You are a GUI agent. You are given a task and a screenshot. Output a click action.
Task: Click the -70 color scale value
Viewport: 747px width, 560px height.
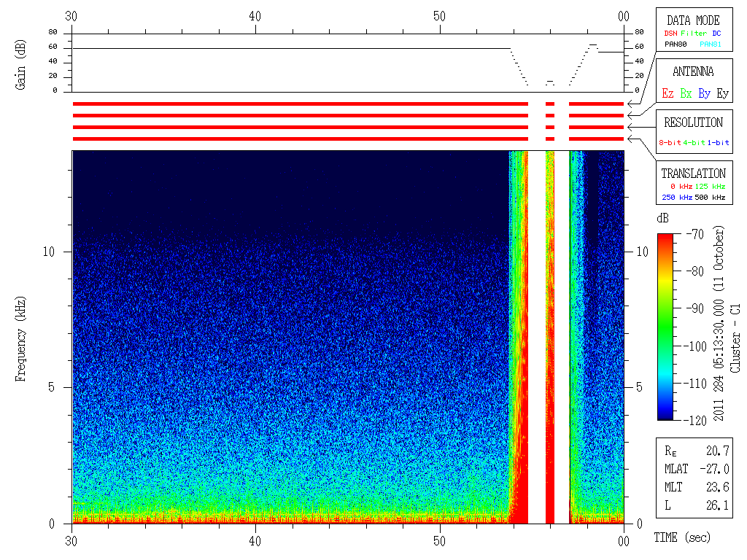(695, 234)
